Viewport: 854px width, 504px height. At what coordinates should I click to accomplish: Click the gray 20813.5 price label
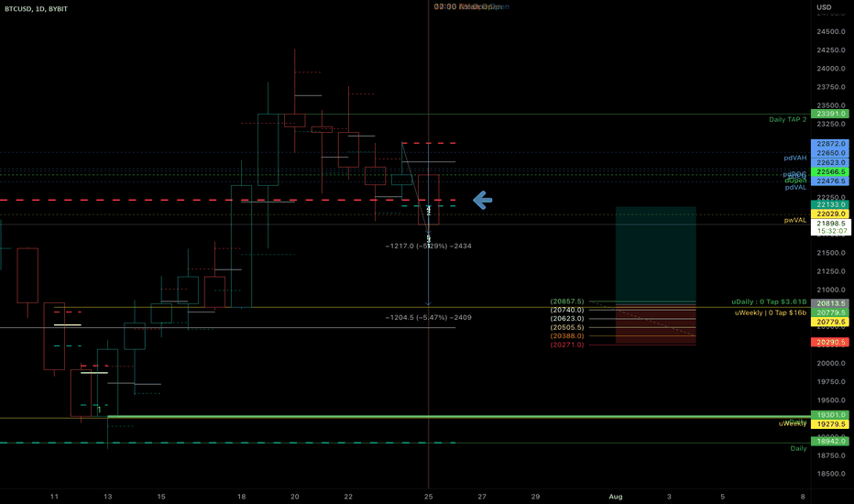click(830, 303)
